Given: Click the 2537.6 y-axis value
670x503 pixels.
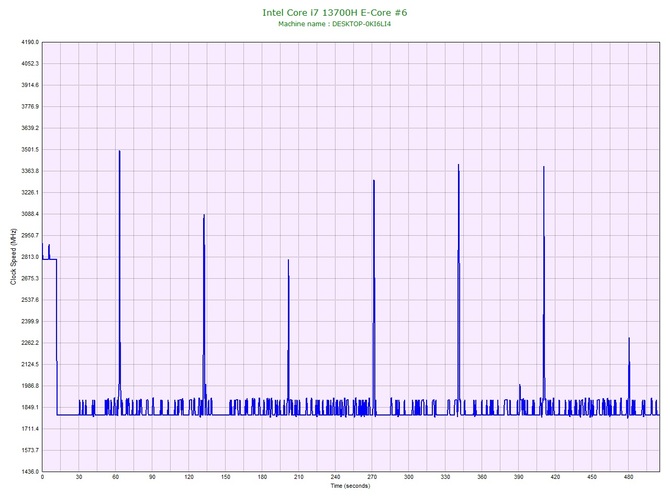Looking at the screenshot, I should 30,300.
